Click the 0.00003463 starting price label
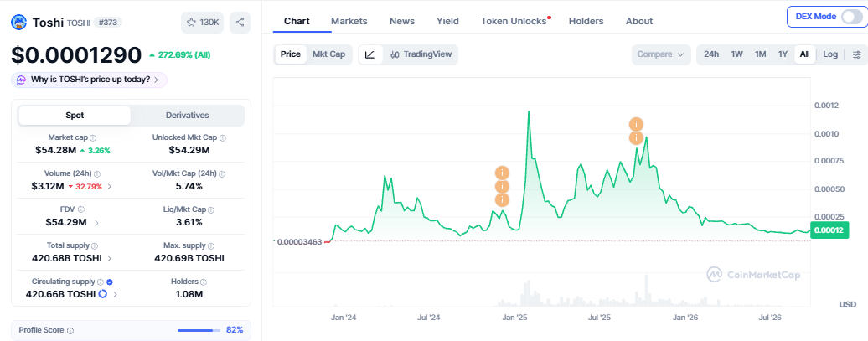 coord(299,242)
